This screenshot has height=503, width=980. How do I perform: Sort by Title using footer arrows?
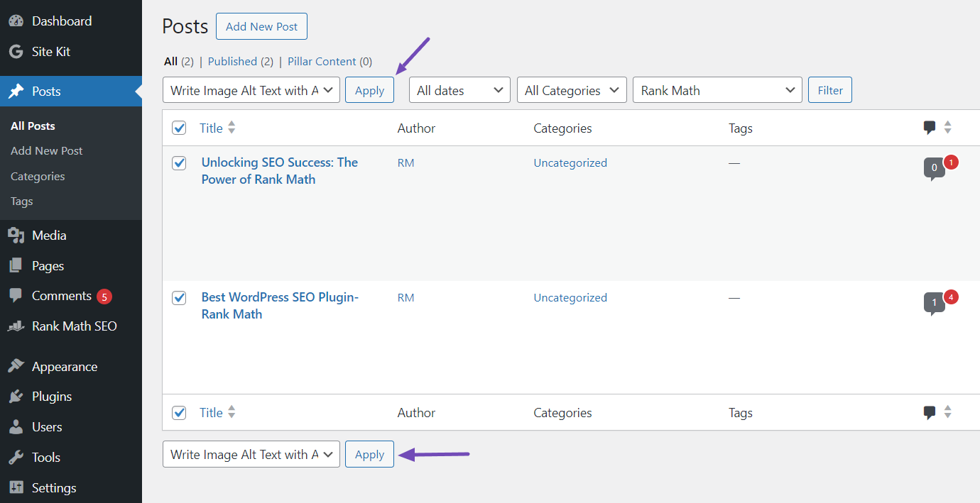232,412
